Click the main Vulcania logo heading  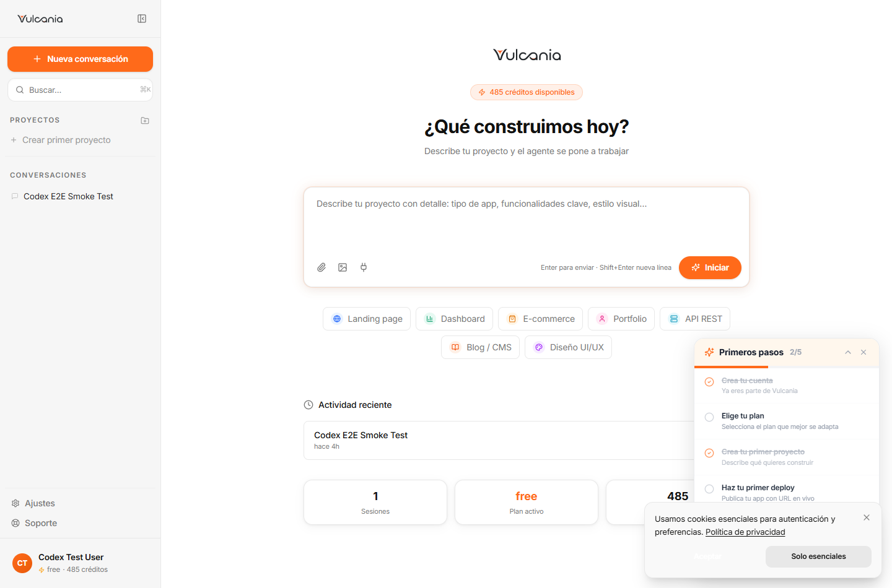tap(527, 55)
